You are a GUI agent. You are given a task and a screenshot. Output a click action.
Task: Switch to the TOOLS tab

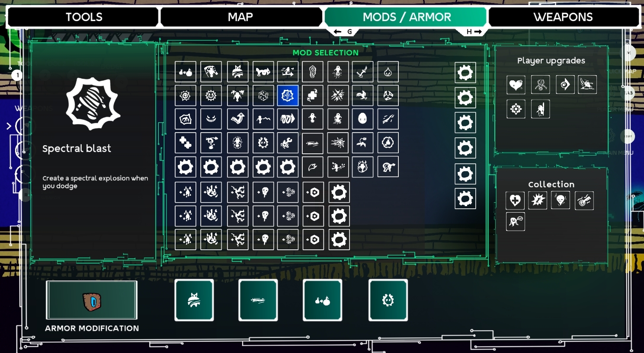pos(83,17)
